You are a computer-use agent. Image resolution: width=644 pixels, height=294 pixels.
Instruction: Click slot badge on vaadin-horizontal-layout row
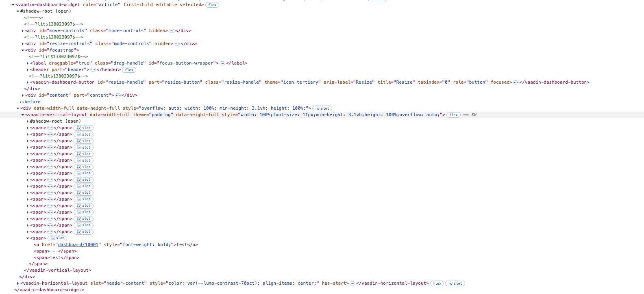[455, 283]
